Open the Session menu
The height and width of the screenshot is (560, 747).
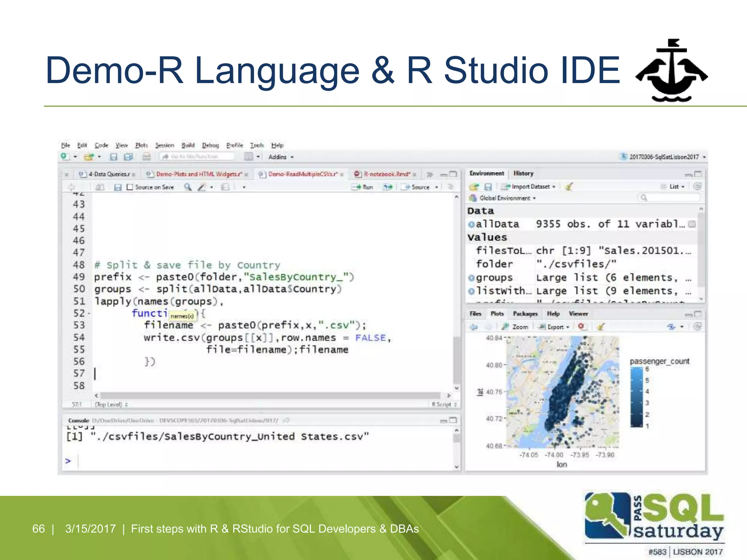click(165, 145)
